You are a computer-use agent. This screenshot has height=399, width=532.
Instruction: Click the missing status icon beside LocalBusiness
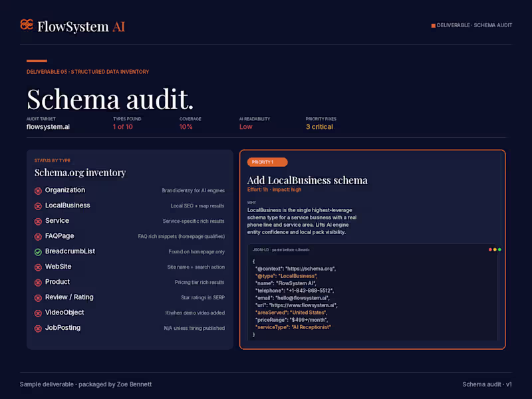(38, 206)
